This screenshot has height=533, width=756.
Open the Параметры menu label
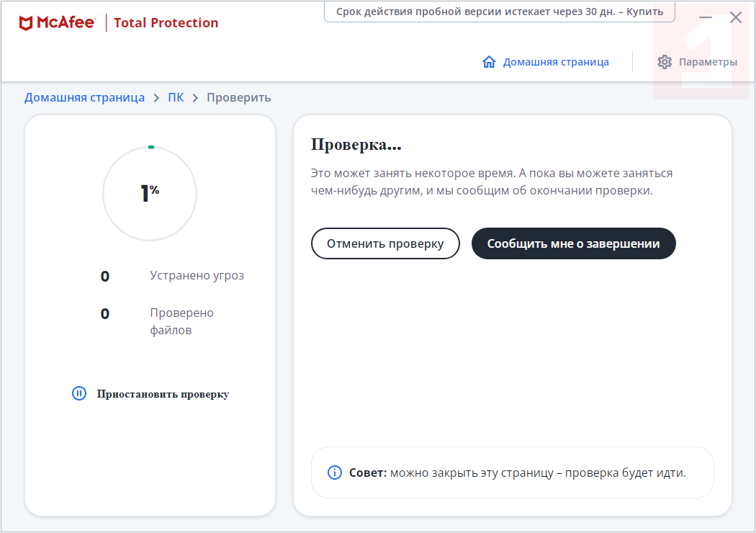708,62
